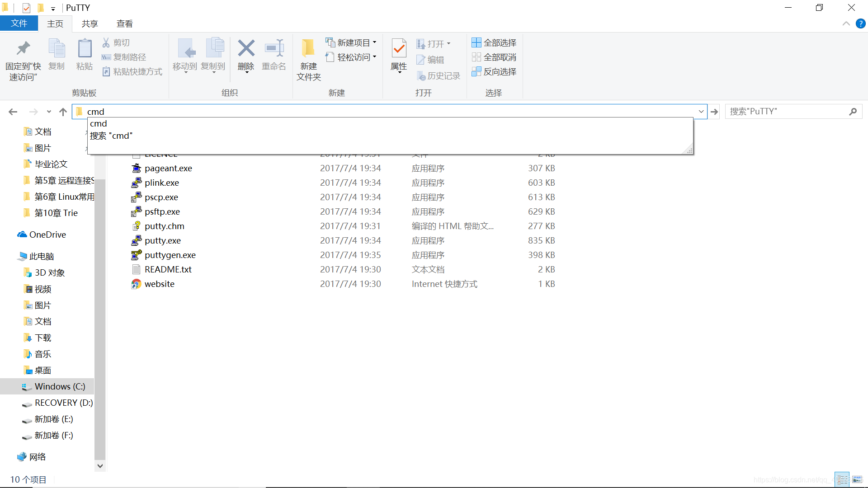Open the Open (打开) dropdown in the ribbon
Viewport: 868px width, 488px height.
point(434,44)
